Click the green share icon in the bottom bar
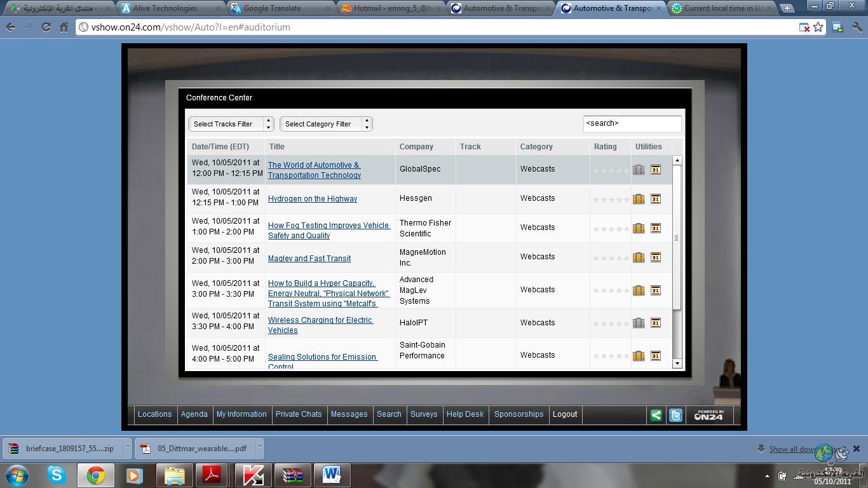This screenshot has width=868, height=488. pos(656,415)
